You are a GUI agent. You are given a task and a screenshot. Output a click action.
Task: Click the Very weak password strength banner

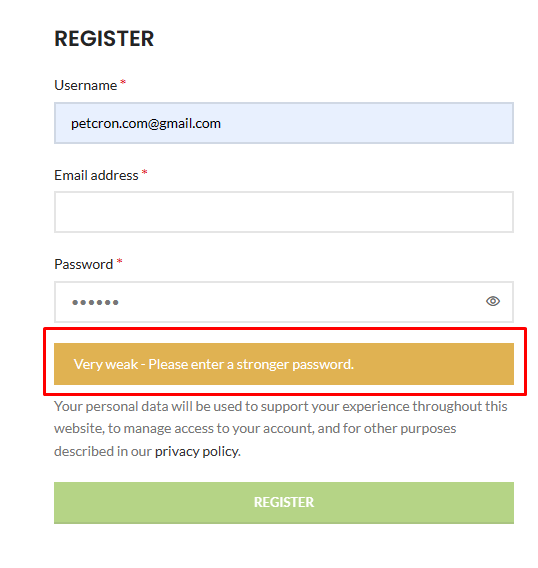pyautogui.click(x=284, y=364)
